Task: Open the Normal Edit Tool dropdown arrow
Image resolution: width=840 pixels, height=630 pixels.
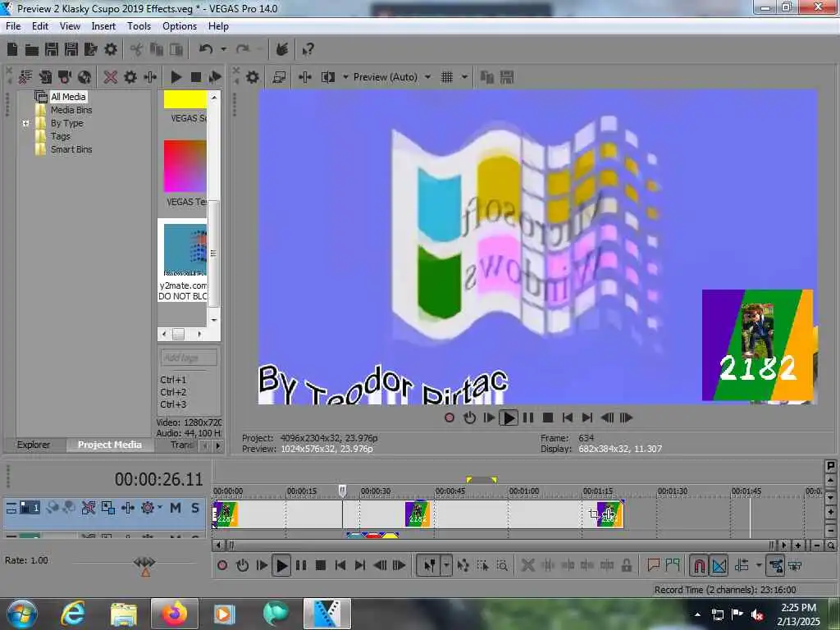Action: pyautogui.click(x=446, y=565)
